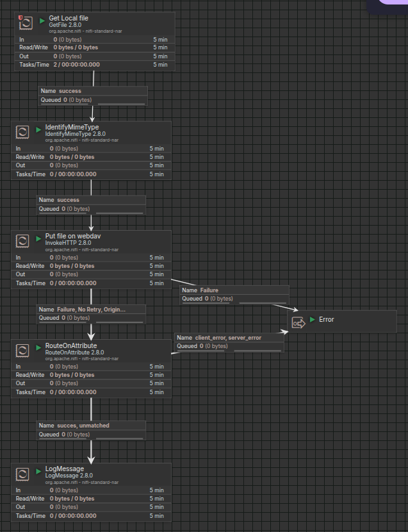Click the In row of Put file on webdav

click(91, 258)
